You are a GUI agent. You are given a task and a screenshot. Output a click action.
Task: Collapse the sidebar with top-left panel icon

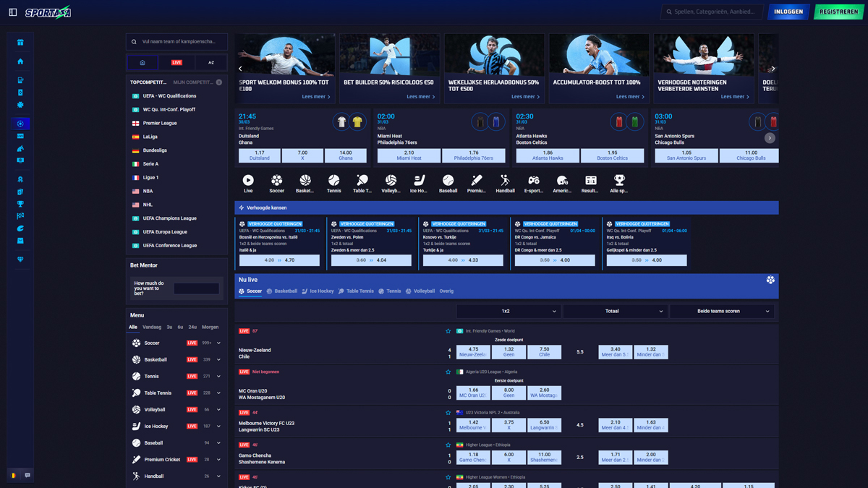pyautogui.click(x=13, y=12)
